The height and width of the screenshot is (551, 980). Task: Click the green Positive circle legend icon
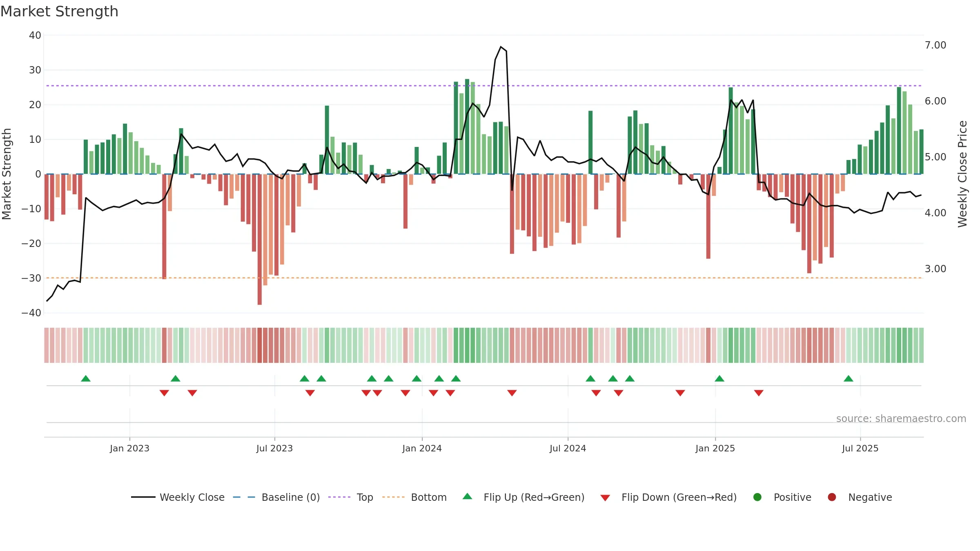[x=757, y=497]
